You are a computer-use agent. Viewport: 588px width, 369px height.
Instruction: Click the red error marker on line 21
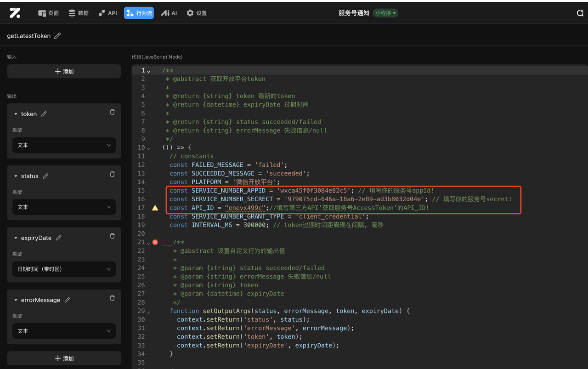155,242
